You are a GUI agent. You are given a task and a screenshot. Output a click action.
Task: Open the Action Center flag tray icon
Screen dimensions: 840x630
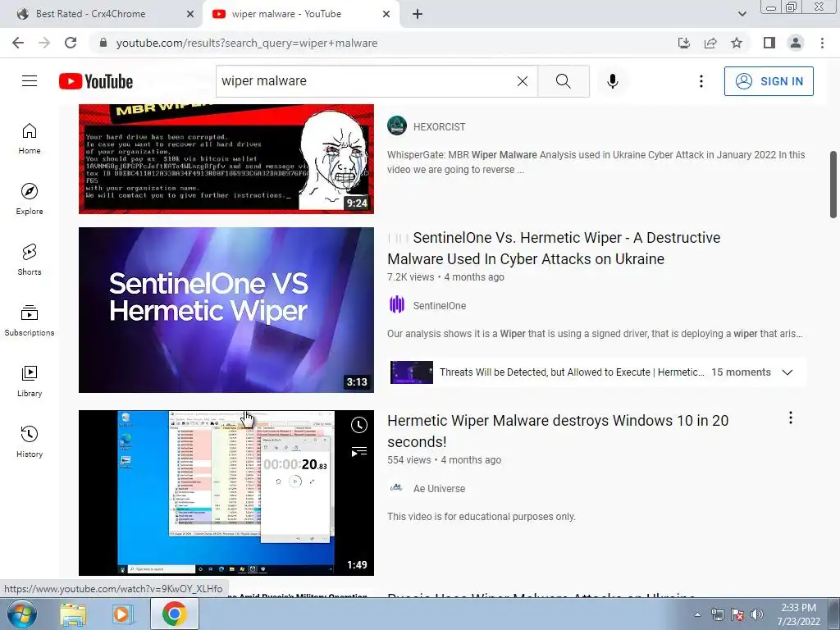[737, 614]
